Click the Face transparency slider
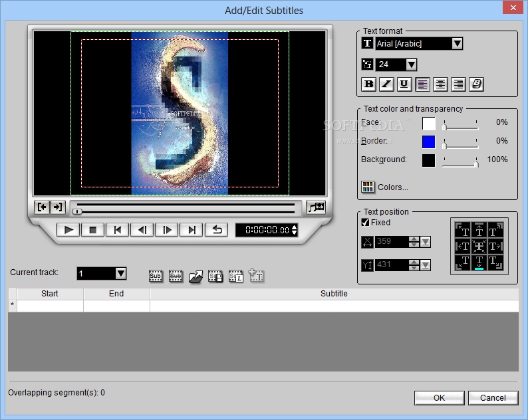 pyautogui.click(x=460, y=125)
